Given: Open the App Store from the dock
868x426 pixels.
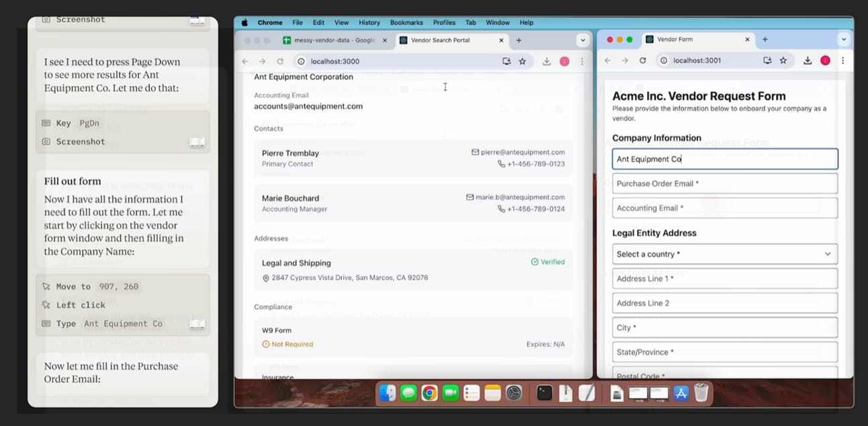Looking at the screenshot, I should [x=680, y=393].
